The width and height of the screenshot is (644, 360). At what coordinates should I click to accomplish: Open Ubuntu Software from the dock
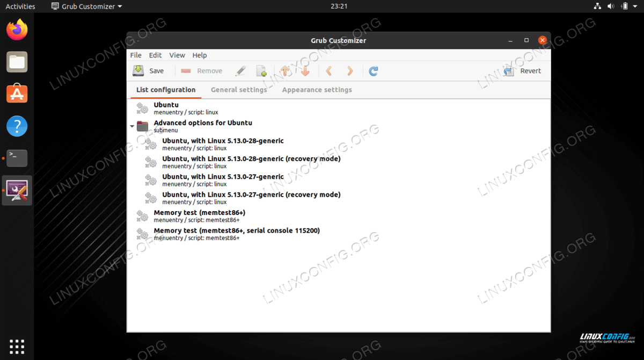tap(17, 94)
